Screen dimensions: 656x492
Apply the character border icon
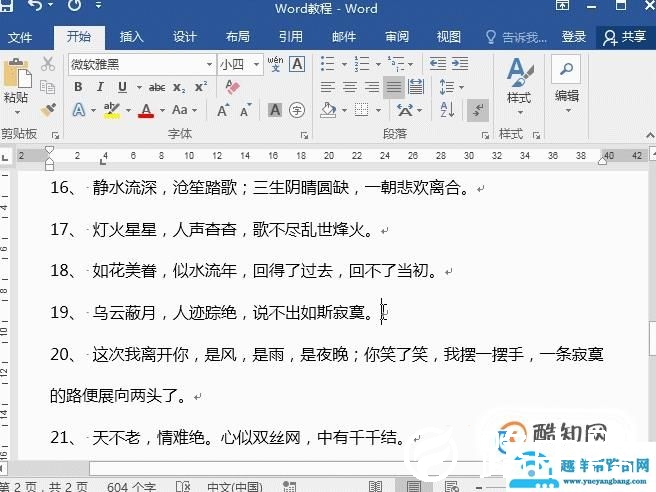[297, 64]
